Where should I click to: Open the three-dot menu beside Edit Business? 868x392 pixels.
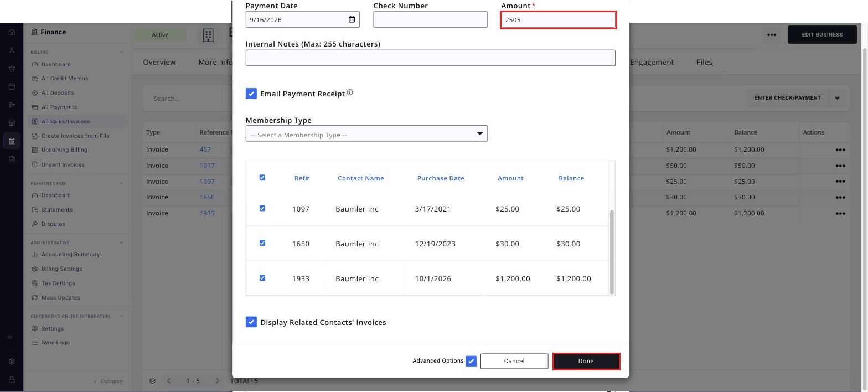coord(772,34)
